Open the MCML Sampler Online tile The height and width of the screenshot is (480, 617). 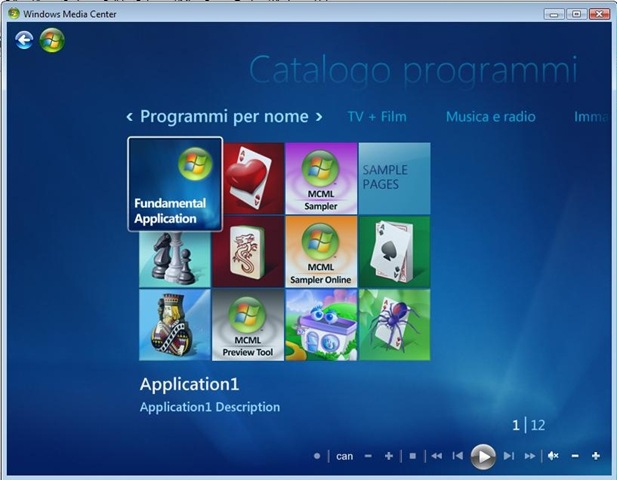321,252
